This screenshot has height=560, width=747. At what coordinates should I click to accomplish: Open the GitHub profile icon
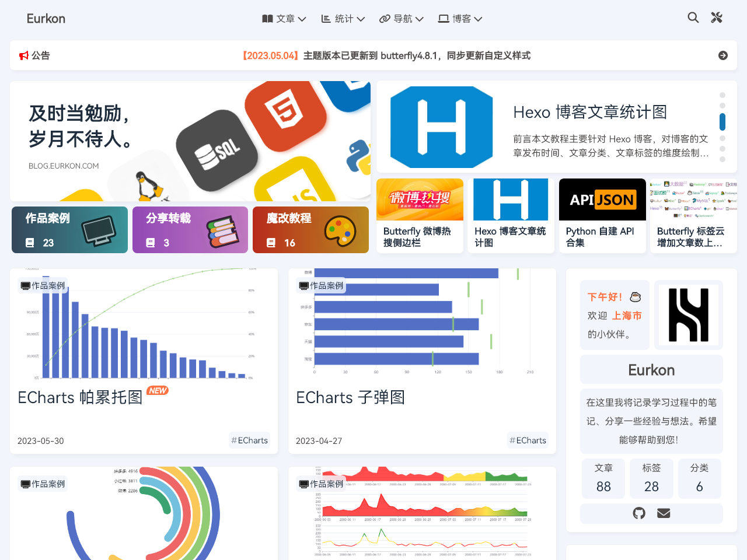pyautogui.click(x=639, y=513)
